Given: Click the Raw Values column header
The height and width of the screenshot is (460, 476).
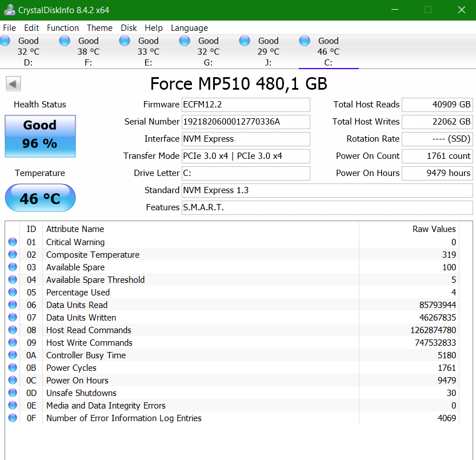Looking at the screenshot, I should [x=434, y=229].
